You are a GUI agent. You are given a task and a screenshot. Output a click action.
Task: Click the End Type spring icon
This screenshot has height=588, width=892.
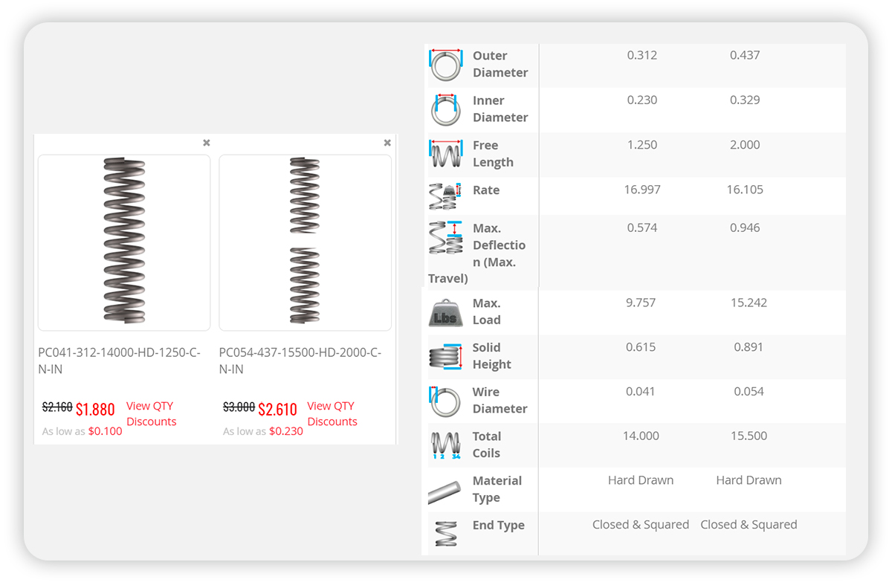445,534
